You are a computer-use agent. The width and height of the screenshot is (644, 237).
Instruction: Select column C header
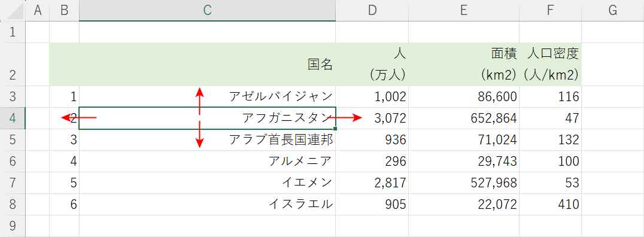point(208,11)
